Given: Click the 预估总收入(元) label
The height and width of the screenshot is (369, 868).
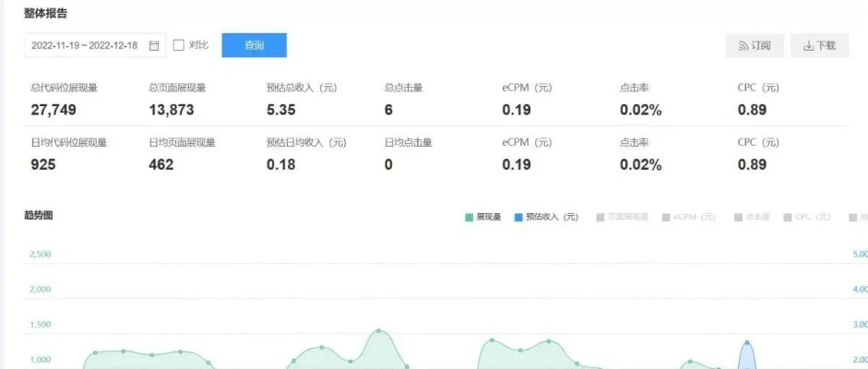Looking at the screenshot, I should click(302, 88).
